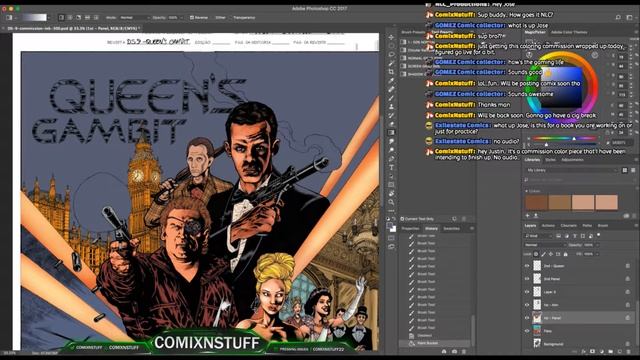Screen dimensions: 640x360
Task: Select the Move tool
Action: (x=391, y=37)
